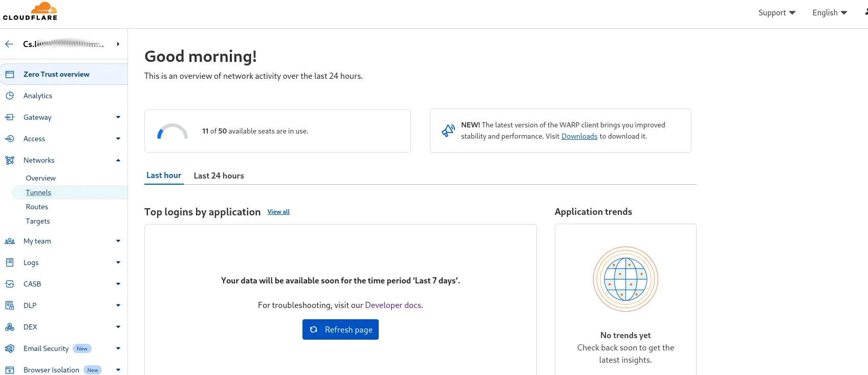Open Tunnels under Networks

pyautogui.click(x=38, y=192)
